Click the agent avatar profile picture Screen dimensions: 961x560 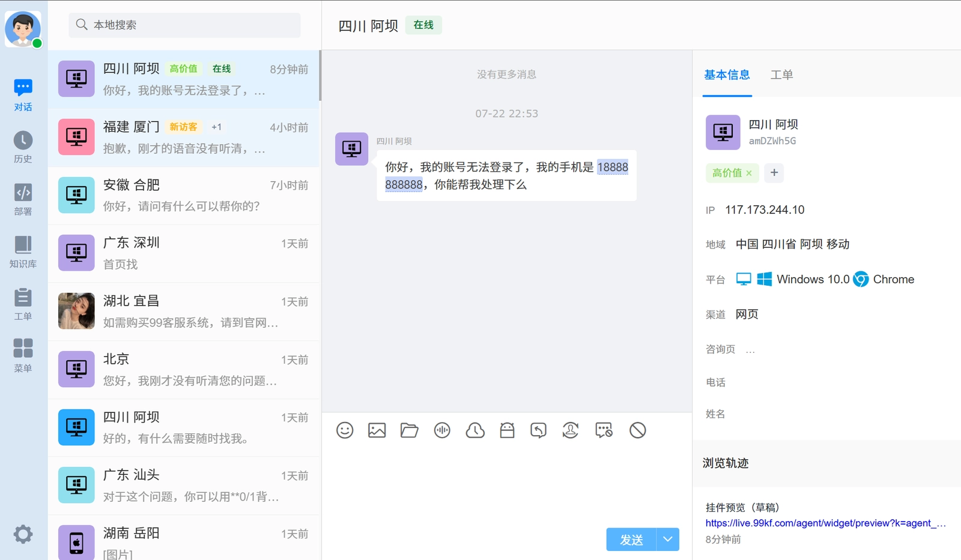[x=23, y=28]
